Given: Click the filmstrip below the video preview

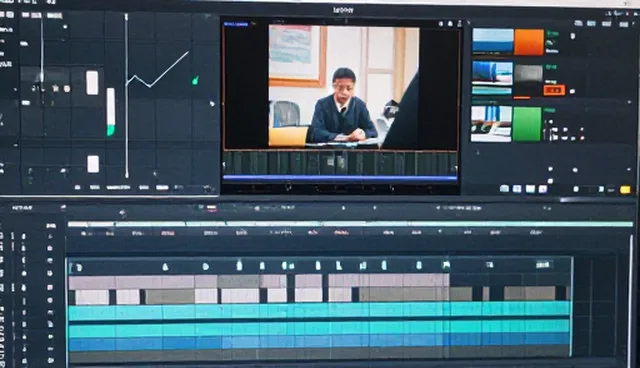Looking at the screenshot, I should point(340,163).
